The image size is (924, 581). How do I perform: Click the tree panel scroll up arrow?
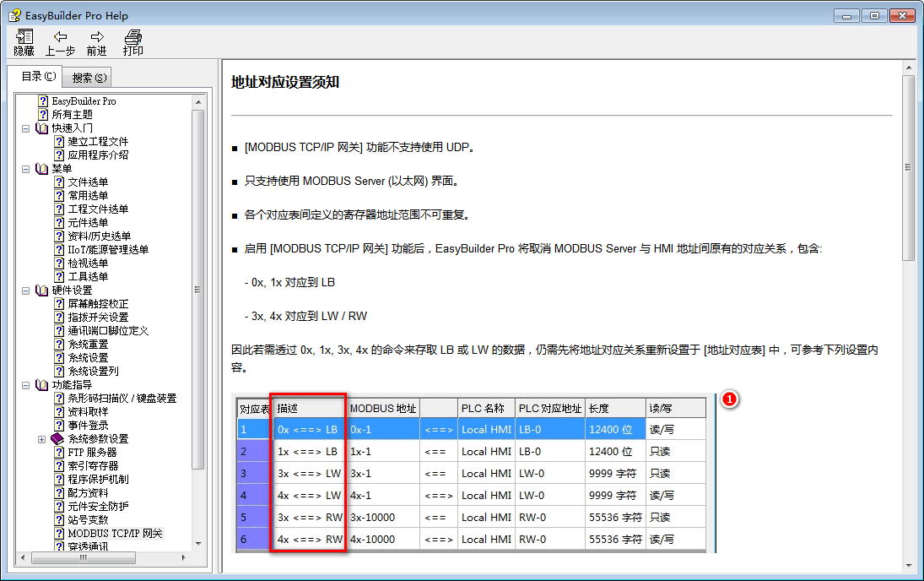coord(198,101)
